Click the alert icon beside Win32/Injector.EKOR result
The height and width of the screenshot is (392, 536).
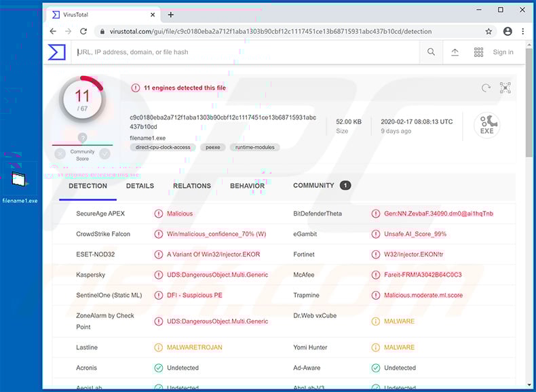158,254
